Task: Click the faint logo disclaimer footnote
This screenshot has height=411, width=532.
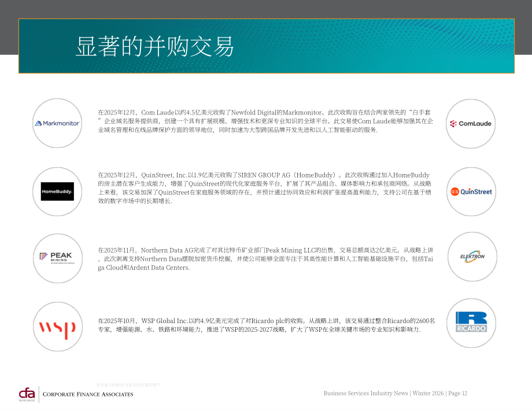Action: coord(128,385)
